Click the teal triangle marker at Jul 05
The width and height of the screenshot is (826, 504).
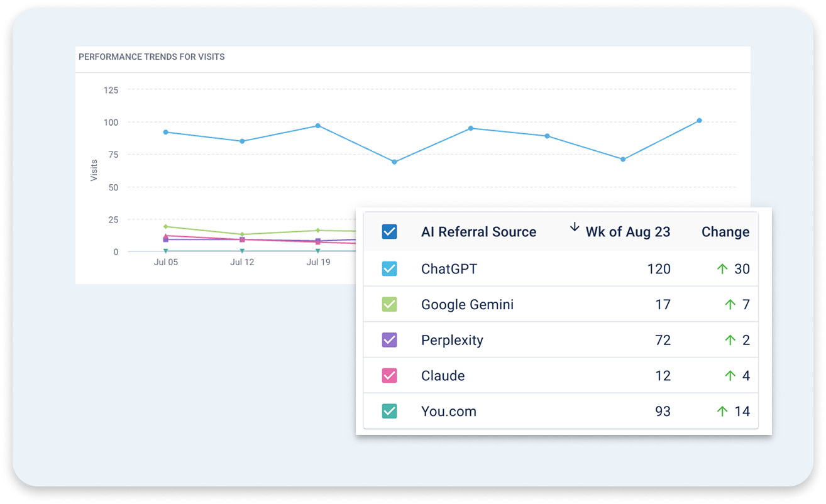tap(165, 251)
